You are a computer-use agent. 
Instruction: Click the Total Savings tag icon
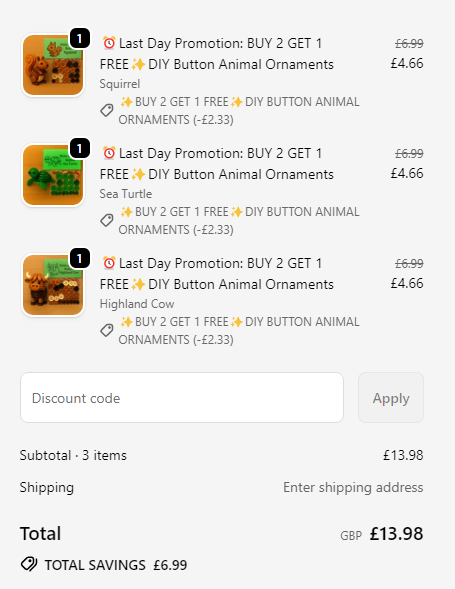point(29,564)
